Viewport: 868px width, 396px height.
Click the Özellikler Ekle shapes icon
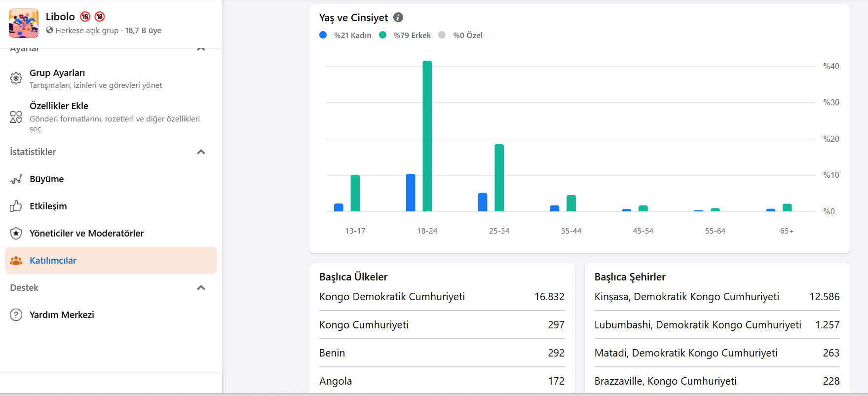[16, 117]
